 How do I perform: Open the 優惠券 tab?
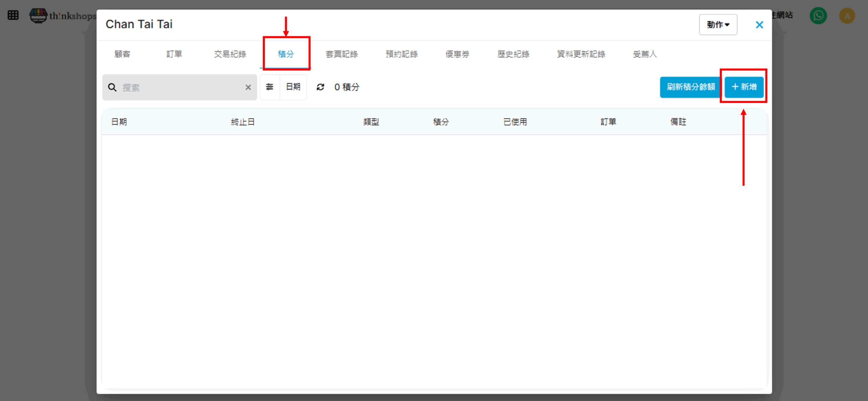pos(457,54)
